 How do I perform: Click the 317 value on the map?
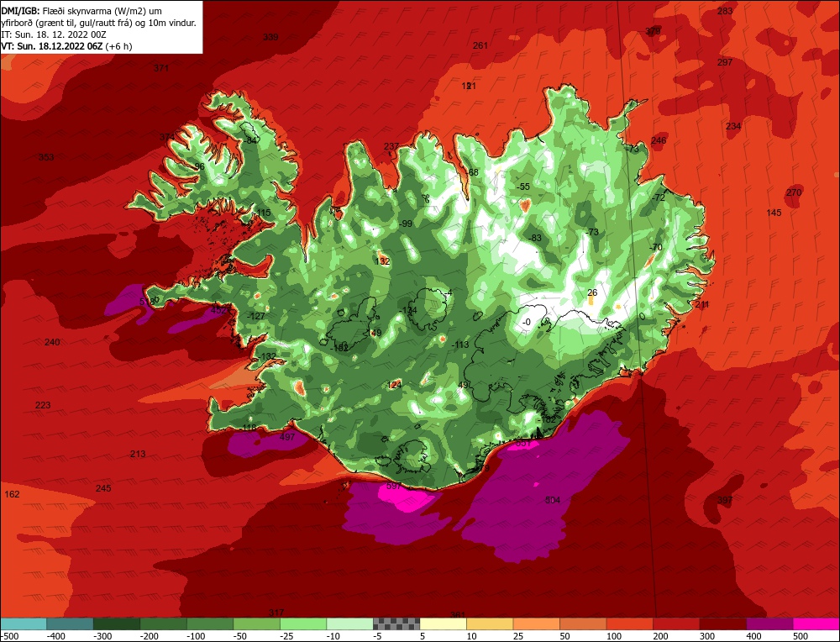[x=276, y=613]
